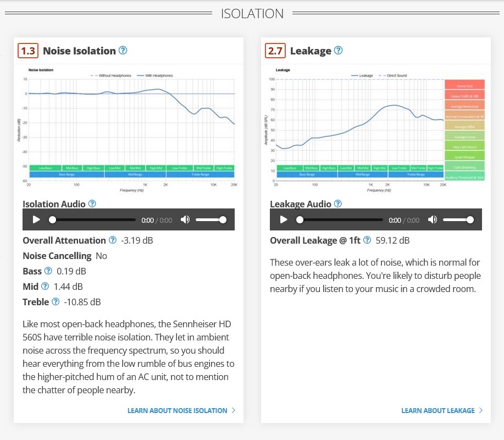This screenshot has height=440, width=504.
Task: Open the Overall Attenuation help tooltip
Action: (113, 240)
